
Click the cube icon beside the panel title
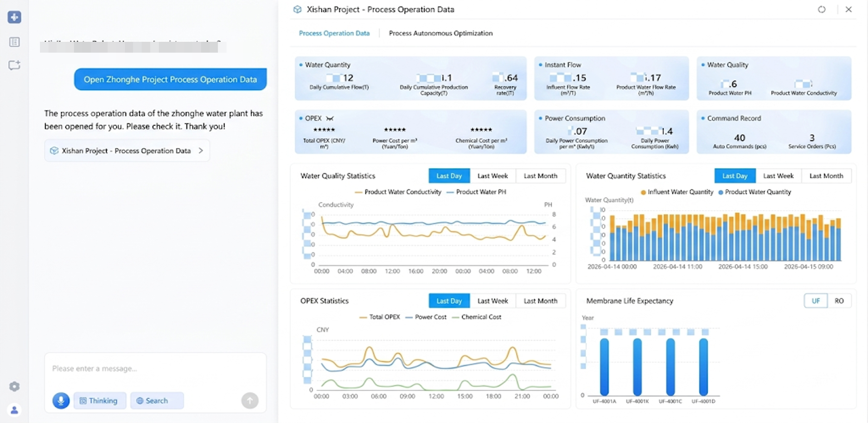tap(297, 10)
